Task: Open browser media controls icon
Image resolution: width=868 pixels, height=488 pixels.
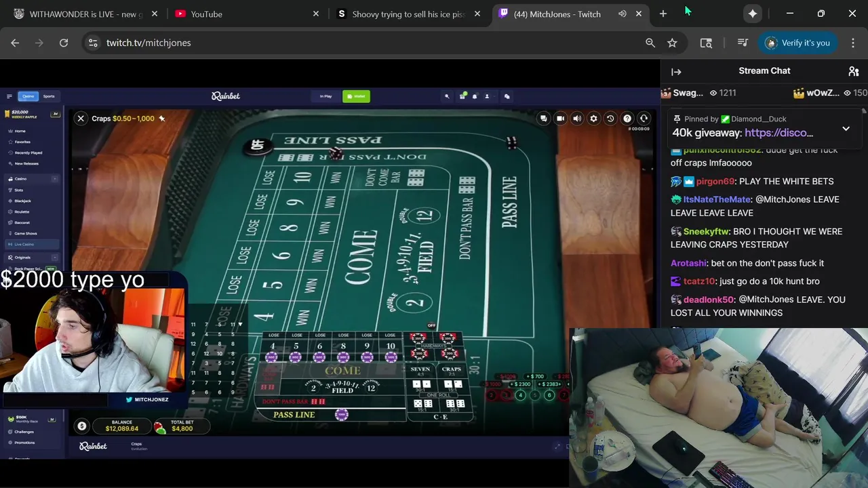Action: pyautogui.click(x=743, y=43)
